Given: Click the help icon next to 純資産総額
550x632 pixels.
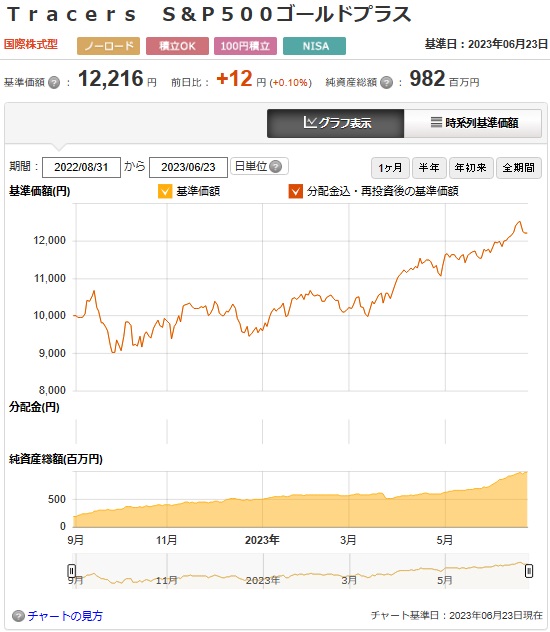Looking at the screenshot, I should tap(386, 83).
